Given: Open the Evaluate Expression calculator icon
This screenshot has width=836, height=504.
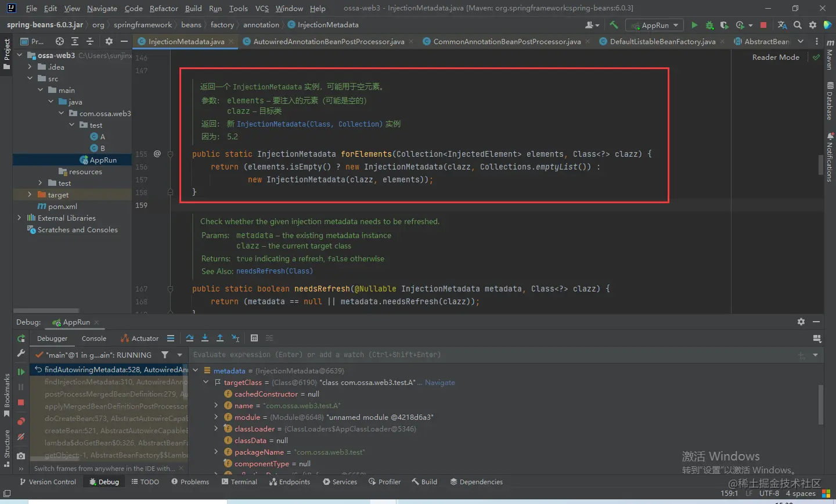Looking at the screenshot, I should tap(254, 338).
